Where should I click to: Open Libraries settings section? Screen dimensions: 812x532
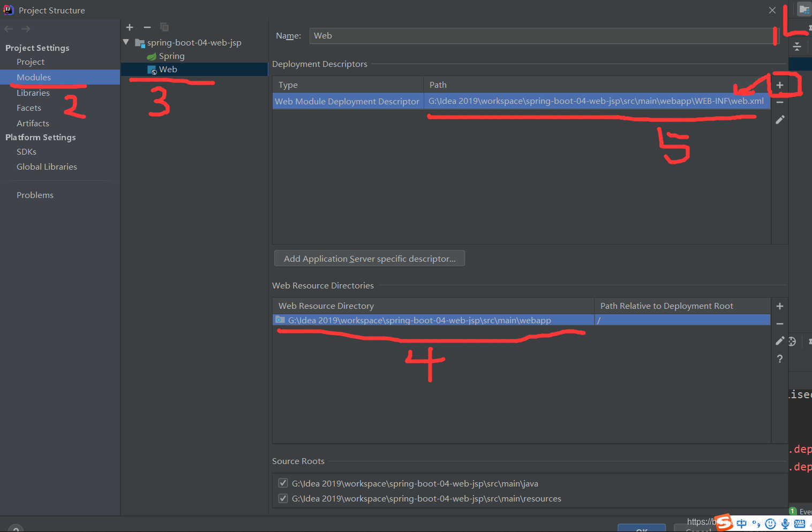[x=33, y=93]
